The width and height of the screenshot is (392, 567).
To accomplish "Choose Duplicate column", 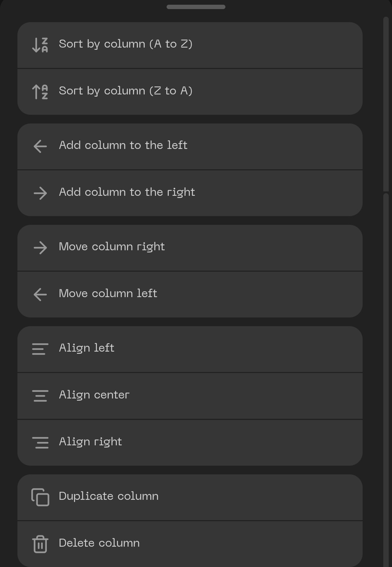I will tap(109, 496).
